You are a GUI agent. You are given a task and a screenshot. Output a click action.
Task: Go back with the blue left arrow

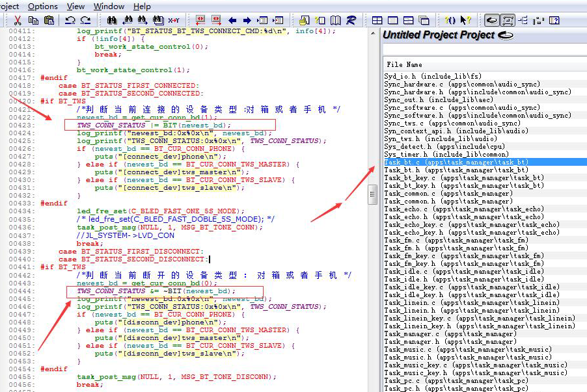coord(232,20)
